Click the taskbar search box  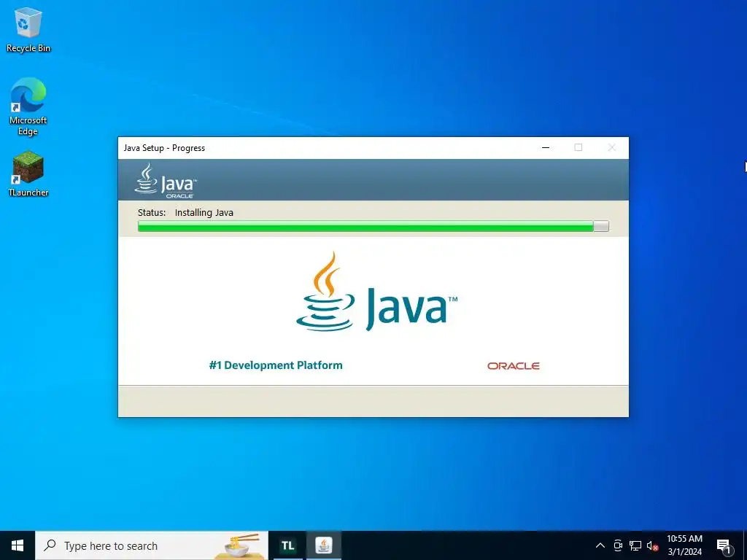point(152,545)
